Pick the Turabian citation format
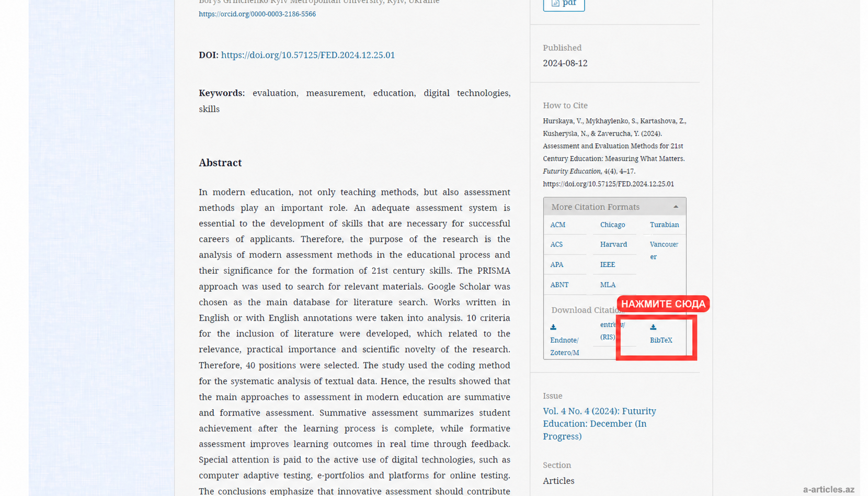Viewport: 868px width, 496px height. [x=664, y=224]
